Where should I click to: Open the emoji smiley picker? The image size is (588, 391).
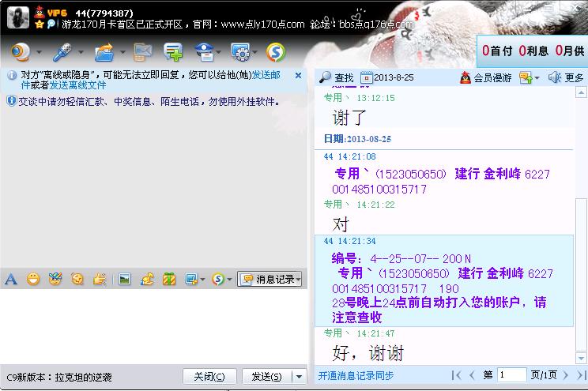[33, 279]
